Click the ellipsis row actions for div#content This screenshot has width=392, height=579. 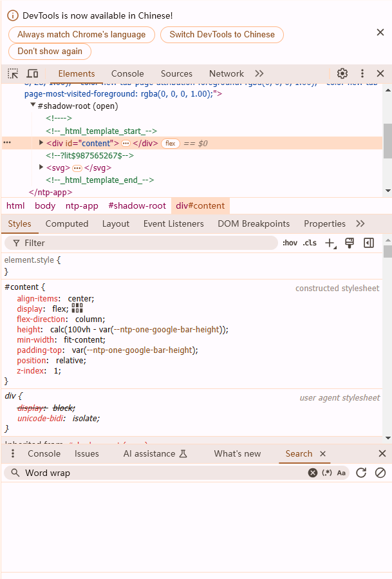tap(7, 142)
